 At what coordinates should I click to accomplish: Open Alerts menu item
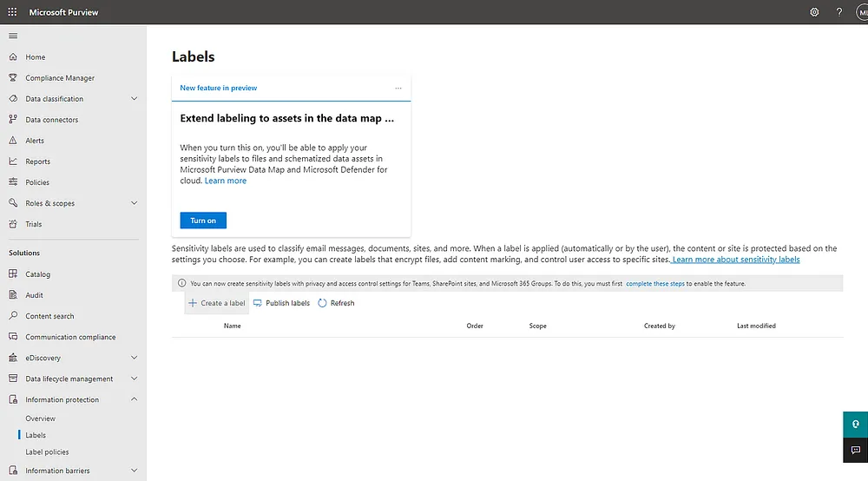click(x=35, y=141)
